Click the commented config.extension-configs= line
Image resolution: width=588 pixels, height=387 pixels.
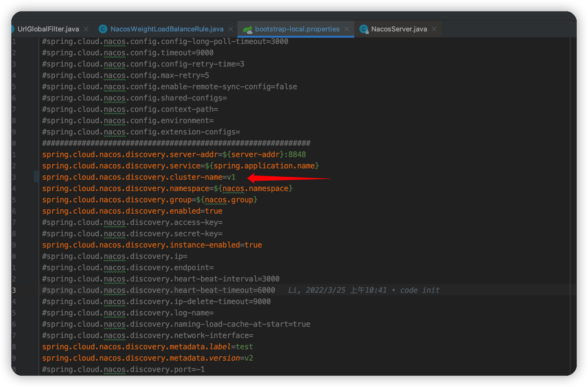(141, 132)
